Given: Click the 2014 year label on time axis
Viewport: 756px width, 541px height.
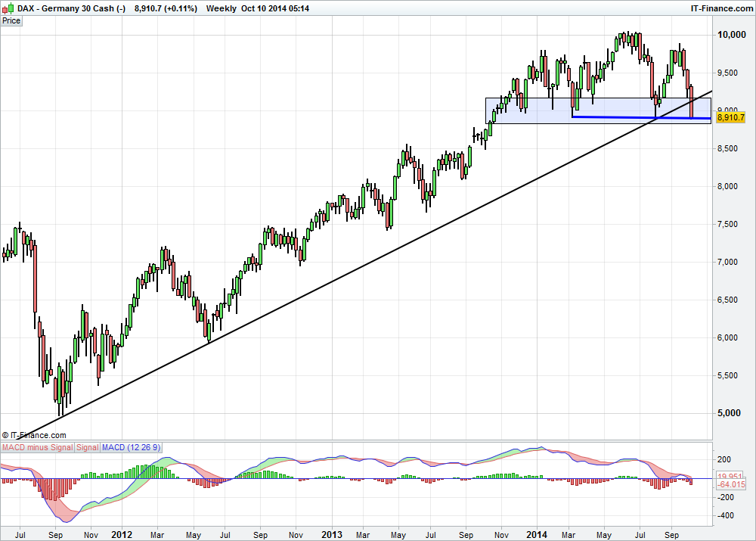Looking at the screenshot, I should click(x=537, y=535).
